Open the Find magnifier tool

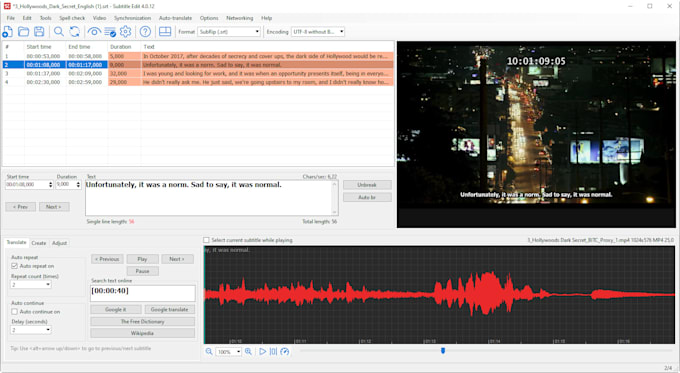(59, 32)
